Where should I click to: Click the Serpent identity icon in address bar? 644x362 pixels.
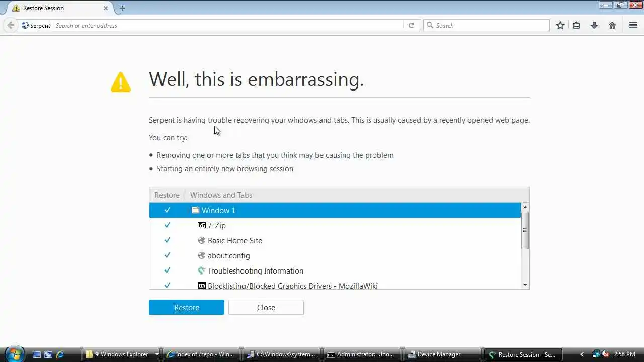point(25,25)
